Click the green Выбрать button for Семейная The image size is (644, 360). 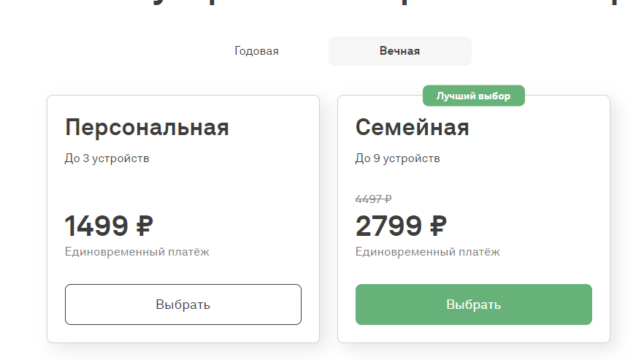coord(473,305)
